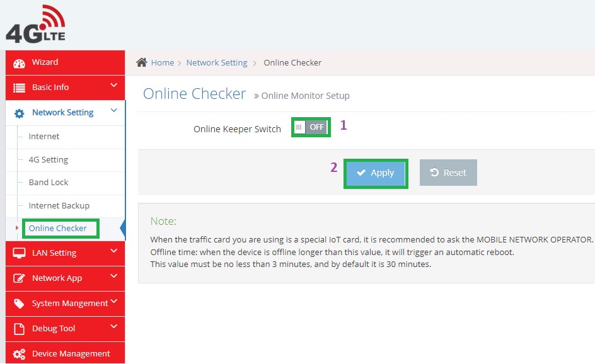Image resolution: width=595 pixels, height=364 pixels.
Task: Click the Debug Tool file icon
Action: click(19, 329)
